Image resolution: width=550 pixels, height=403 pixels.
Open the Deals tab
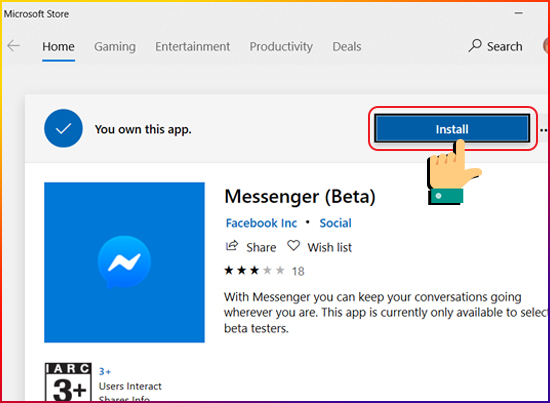pyautogui.click(x=347, y=47)
